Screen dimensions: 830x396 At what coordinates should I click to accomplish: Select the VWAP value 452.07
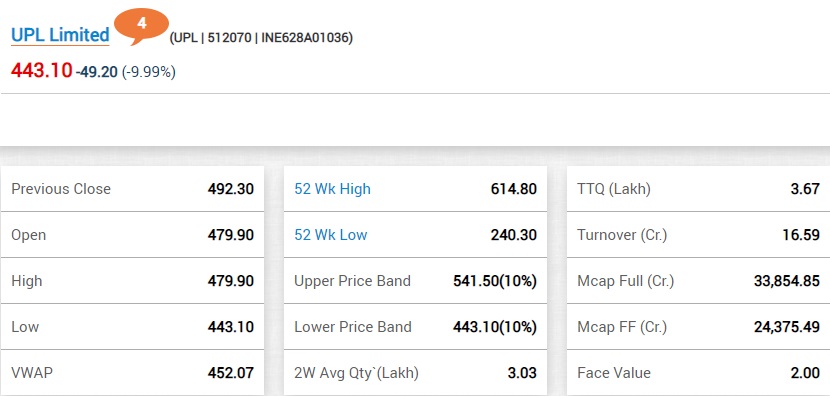[231, 373]
